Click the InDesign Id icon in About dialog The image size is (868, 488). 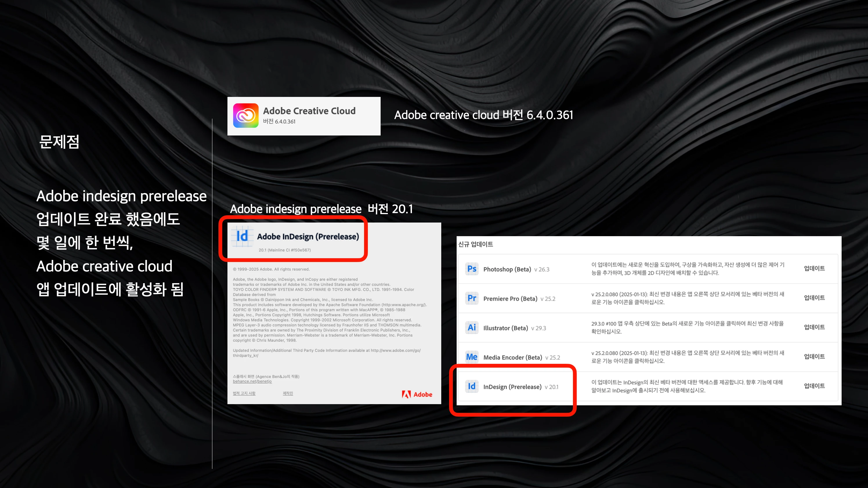(242, 236)
